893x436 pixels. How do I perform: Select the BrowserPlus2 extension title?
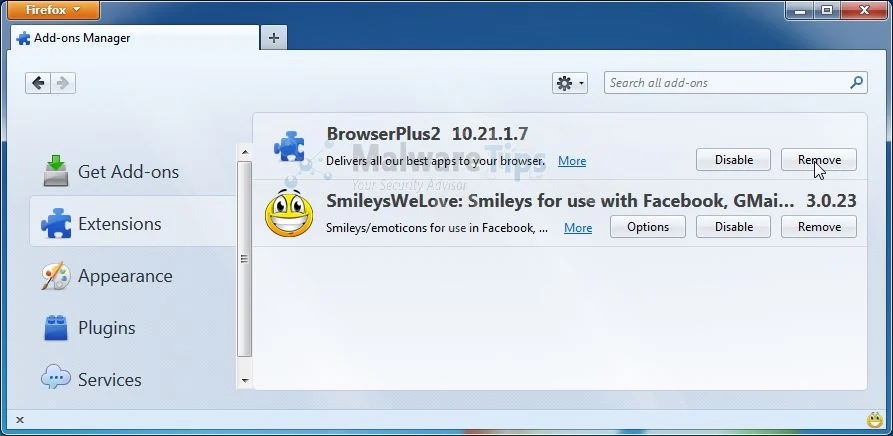pos(383,134)
